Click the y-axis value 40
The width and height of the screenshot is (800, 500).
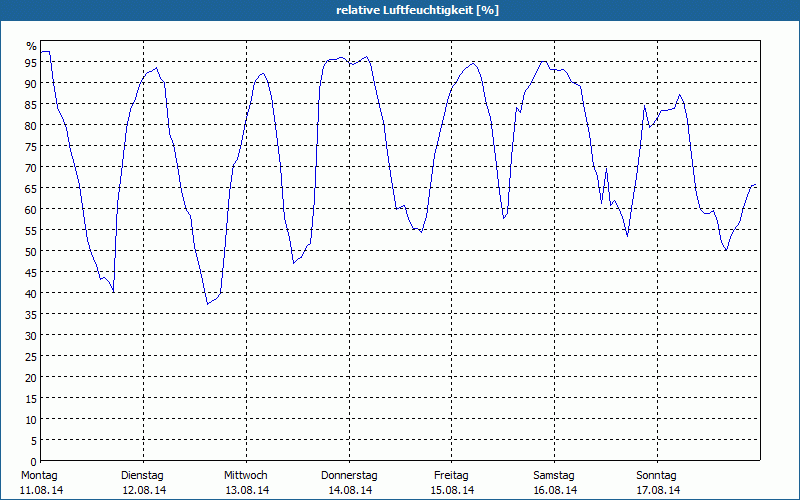click(x=31, y=293)
